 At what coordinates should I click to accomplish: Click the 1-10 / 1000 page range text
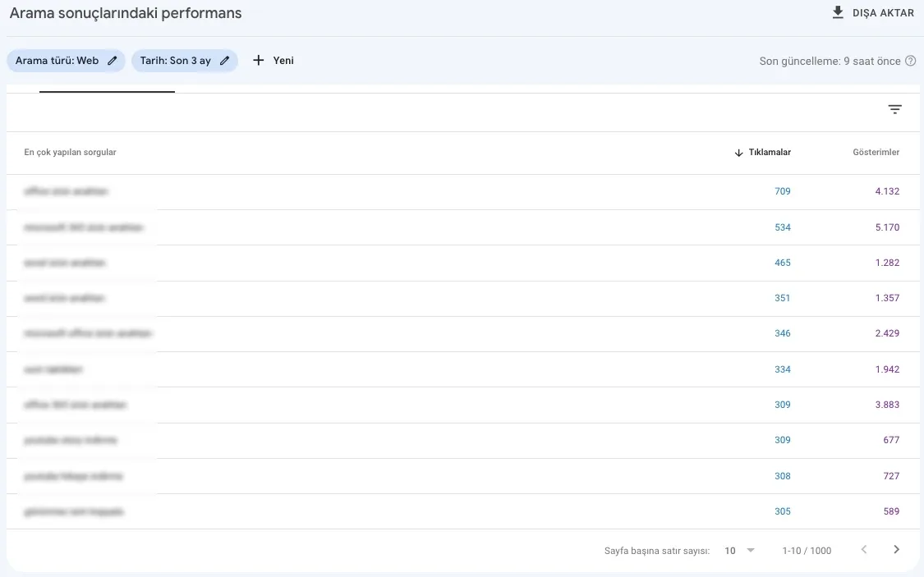(807, 551)
